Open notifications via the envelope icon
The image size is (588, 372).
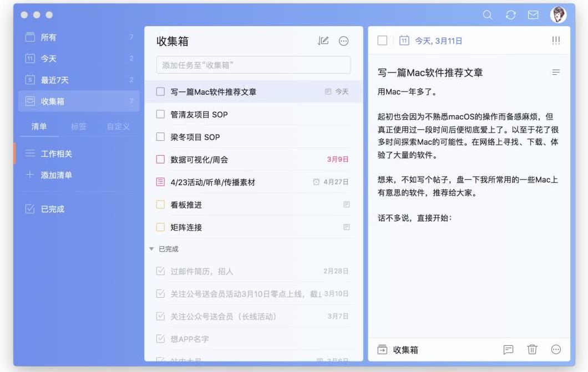click(x=533, y=16)
